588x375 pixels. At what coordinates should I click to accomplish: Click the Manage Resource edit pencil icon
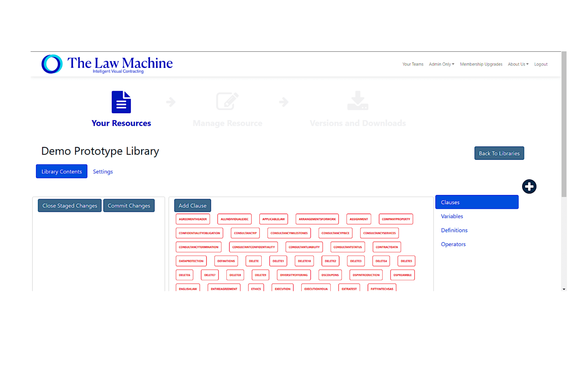[227, 102]
